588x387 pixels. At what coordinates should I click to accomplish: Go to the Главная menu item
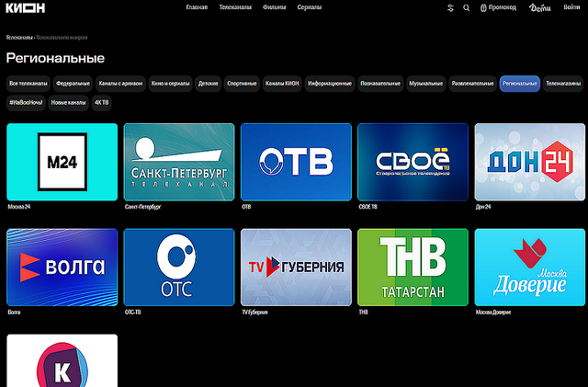pyautogui.click(x=197, y=7)
